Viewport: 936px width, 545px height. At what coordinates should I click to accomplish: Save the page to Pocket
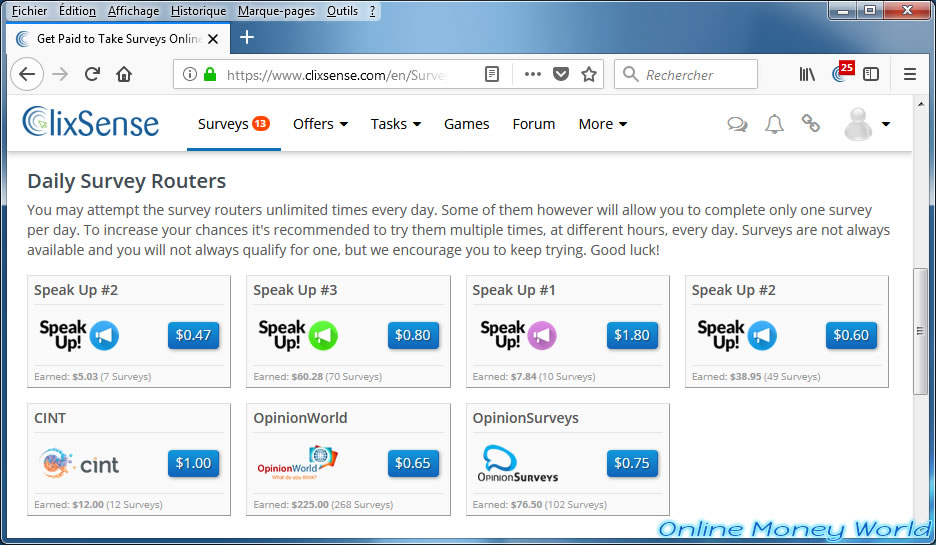[x=561, y=74]
